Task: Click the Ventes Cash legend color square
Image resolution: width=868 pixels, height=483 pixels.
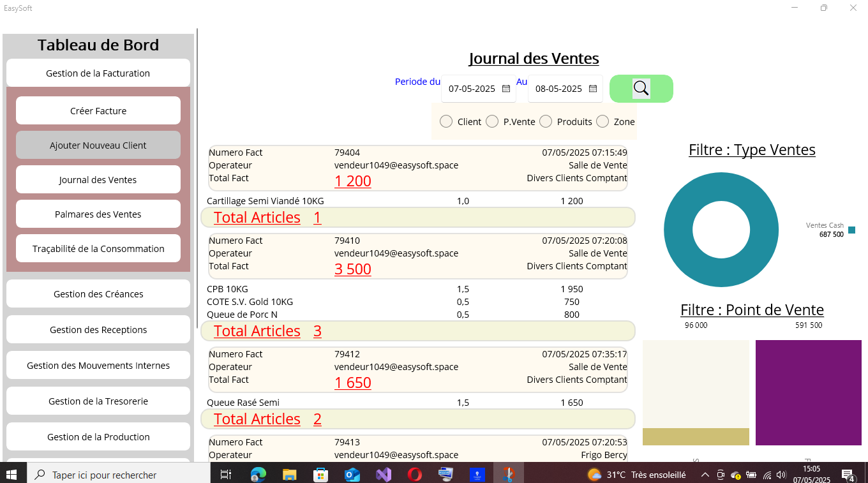Action: point(851,230)
